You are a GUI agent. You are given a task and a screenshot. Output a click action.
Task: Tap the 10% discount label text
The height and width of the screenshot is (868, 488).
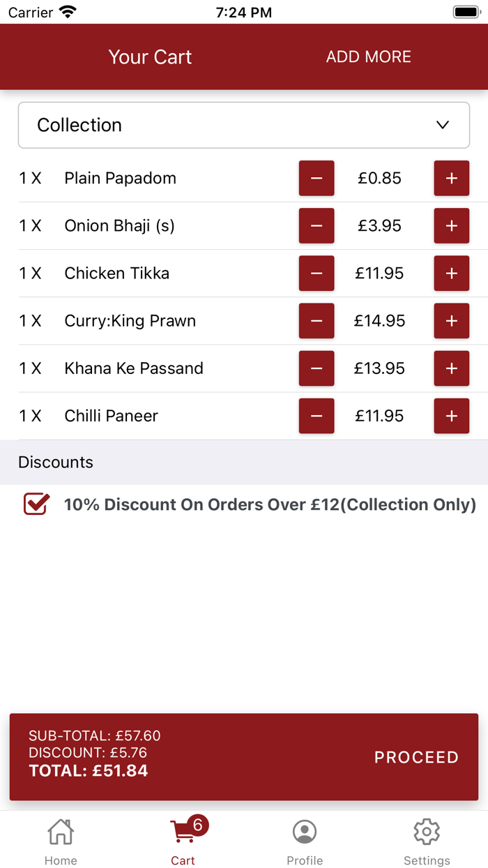(x=270, y=504)
